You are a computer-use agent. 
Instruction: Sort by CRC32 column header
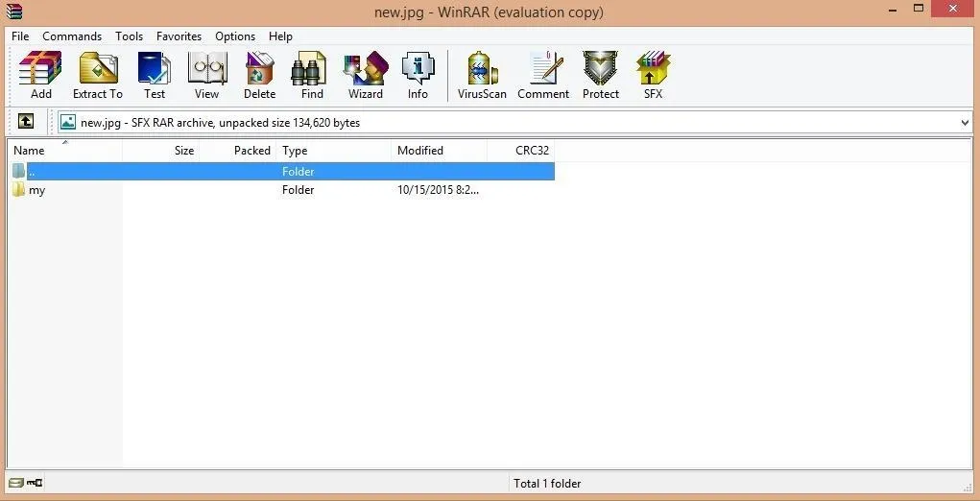tap(520, 151)
